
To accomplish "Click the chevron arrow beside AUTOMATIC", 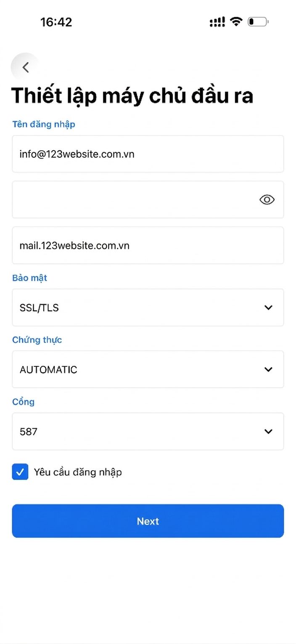I will click(x=268, y=369).
